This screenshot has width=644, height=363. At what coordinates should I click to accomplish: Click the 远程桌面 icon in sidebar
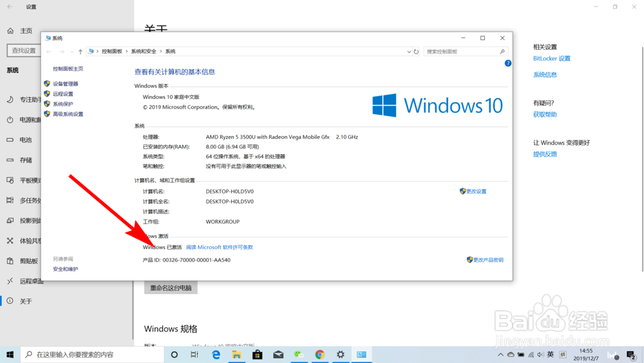[x=10, y=281]
